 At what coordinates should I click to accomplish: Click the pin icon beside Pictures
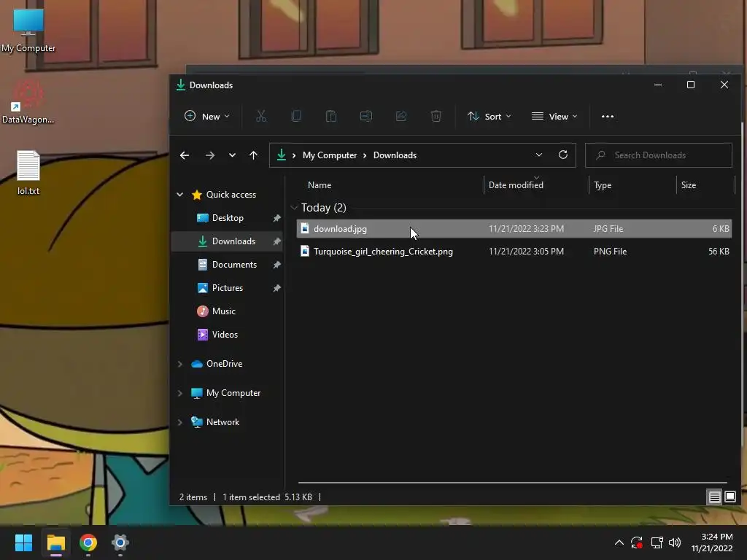pos(276,288)
